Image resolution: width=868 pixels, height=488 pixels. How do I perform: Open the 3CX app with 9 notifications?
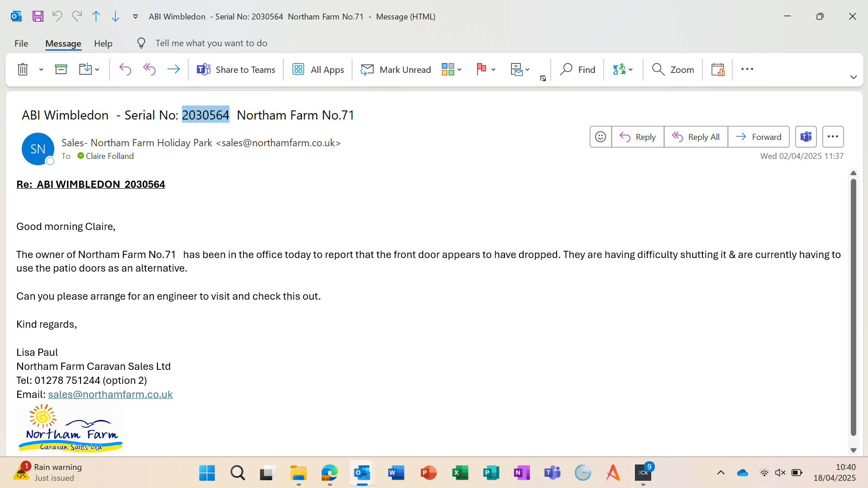tap(644, 472)
